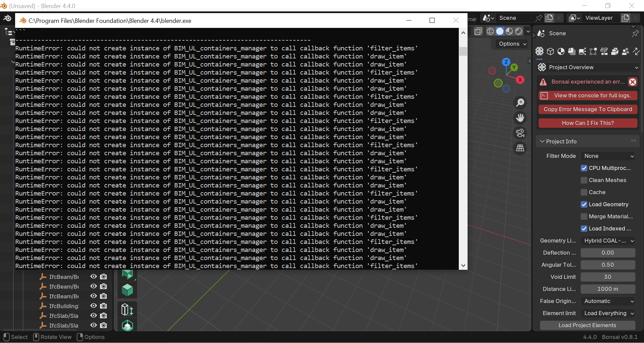Click the console window scroll down arrow

click(x=463, y=265)
